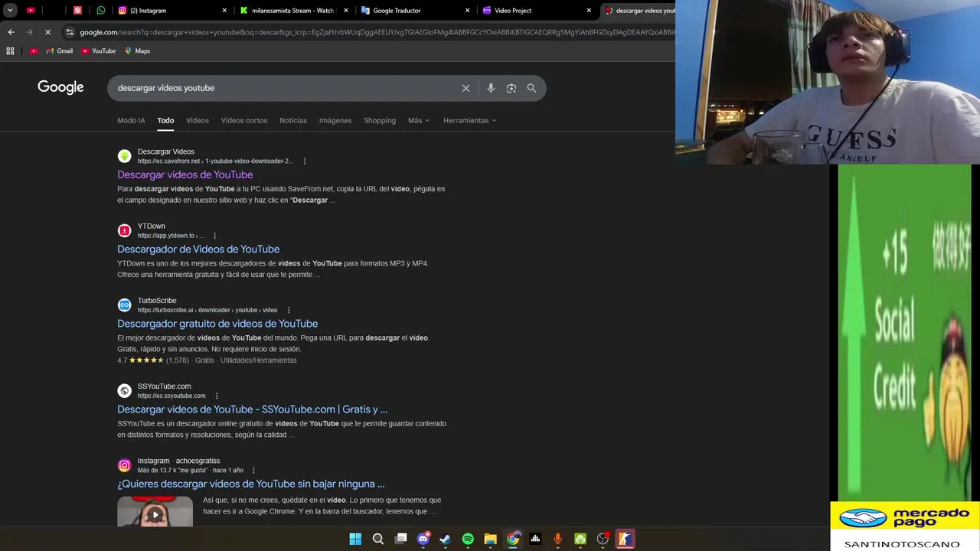Switch to pinned YouTube tab
Image resolution: width=980 pixels, height=551 pixels.
pos(31,11)
